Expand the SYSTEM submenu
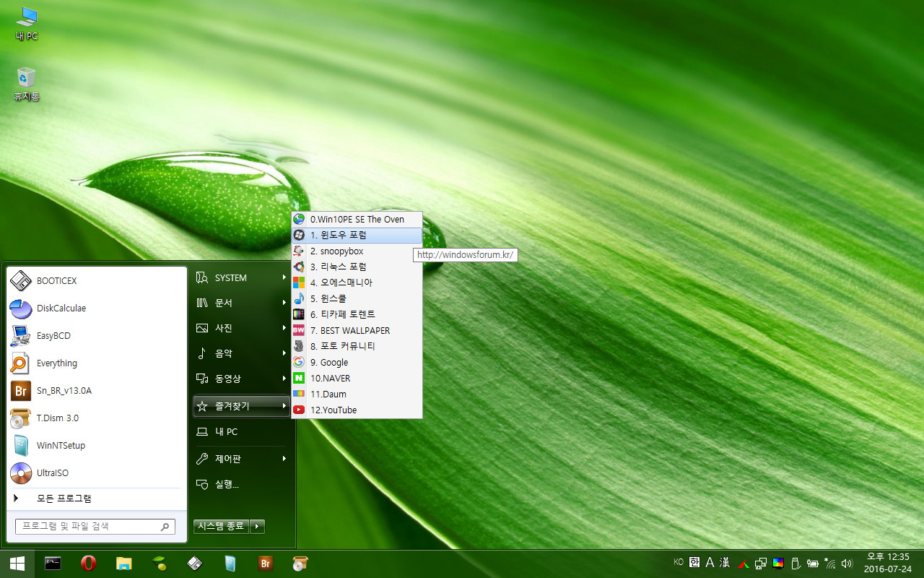This screenshot has height=578, width=924. pyautogui.click(x=242, y=277)
